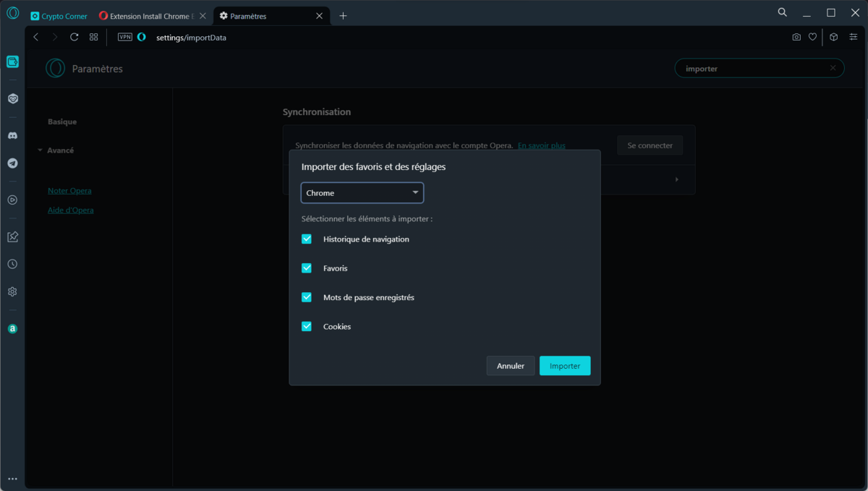Click the Synchronisation heading
Screen dimensions: 868x491
click(317, 112)
